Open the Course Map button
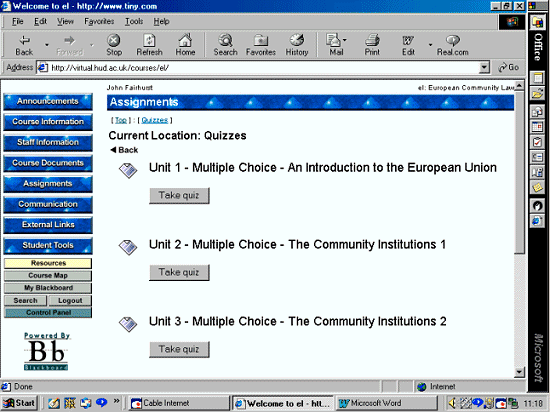Viewport: 550px width, 412px height. coord(48,276)
